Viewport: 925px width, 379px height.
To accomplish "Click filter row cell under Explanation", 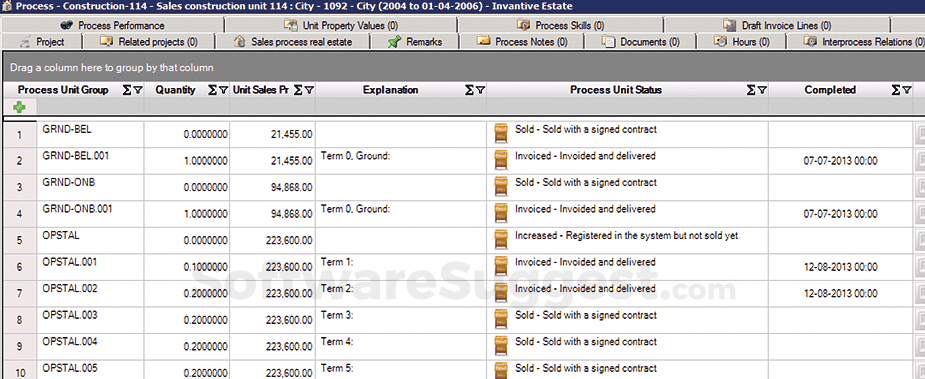I will pyautogui.click(x=401, y=107).
